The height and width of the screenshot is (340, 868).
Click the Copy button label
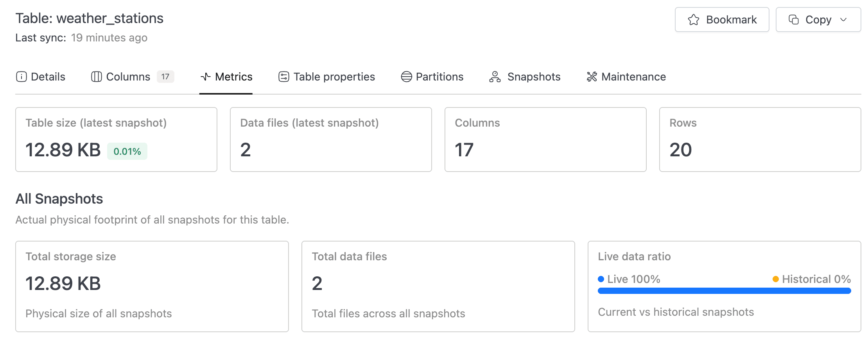tap(818, 20)
